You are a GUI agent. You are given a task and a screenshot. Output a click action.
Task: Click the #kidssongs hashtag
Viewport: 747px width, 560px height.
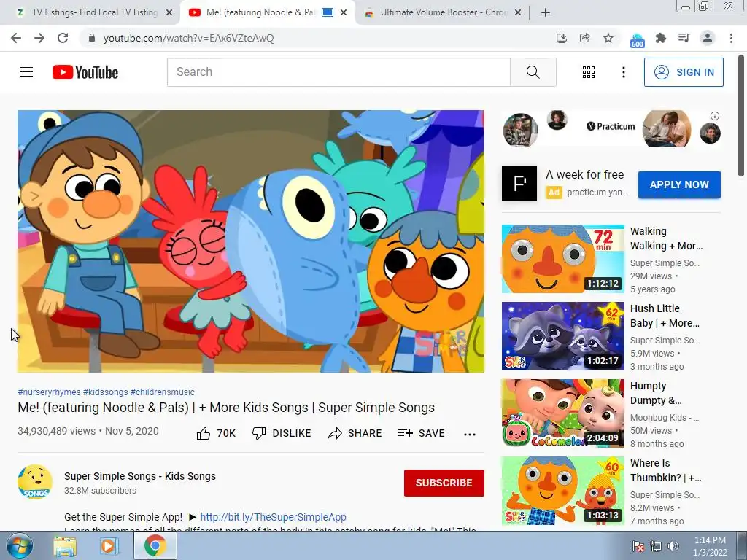pyautogui.click(x=105, y=392)
